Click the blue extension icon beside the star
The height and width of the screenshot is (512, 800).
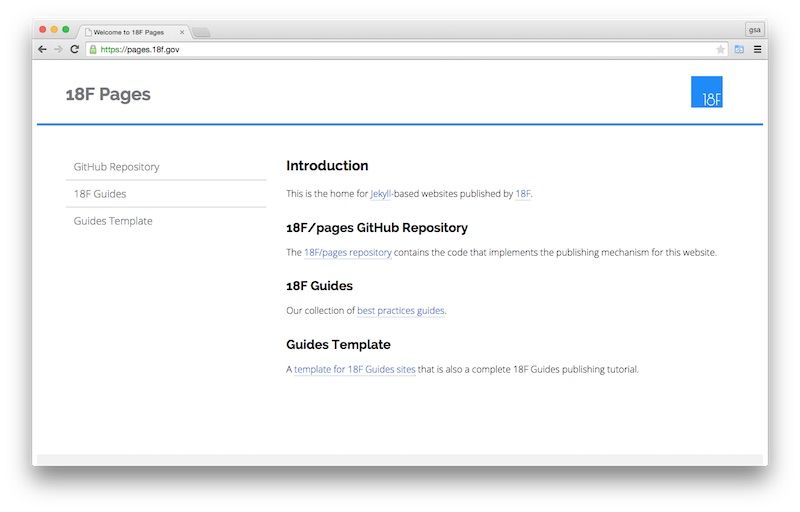coord(739,49)
